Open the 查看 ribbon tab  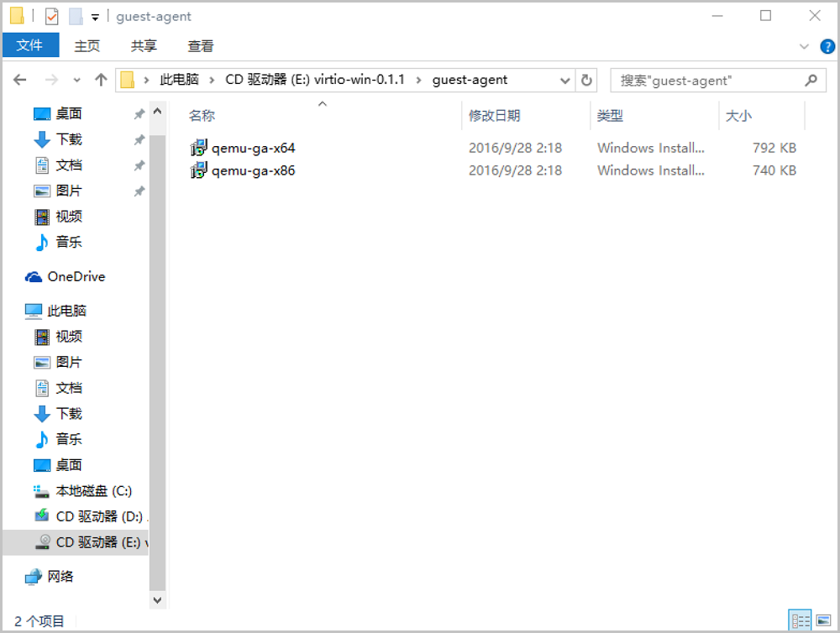pyautogui.click(x=201, y=45)
